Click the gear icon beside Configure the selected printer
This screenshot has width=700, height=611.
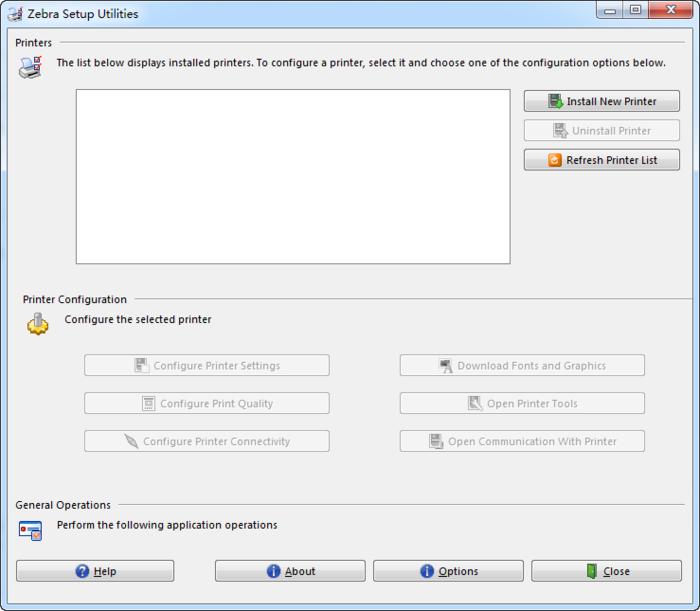(38, 324)
